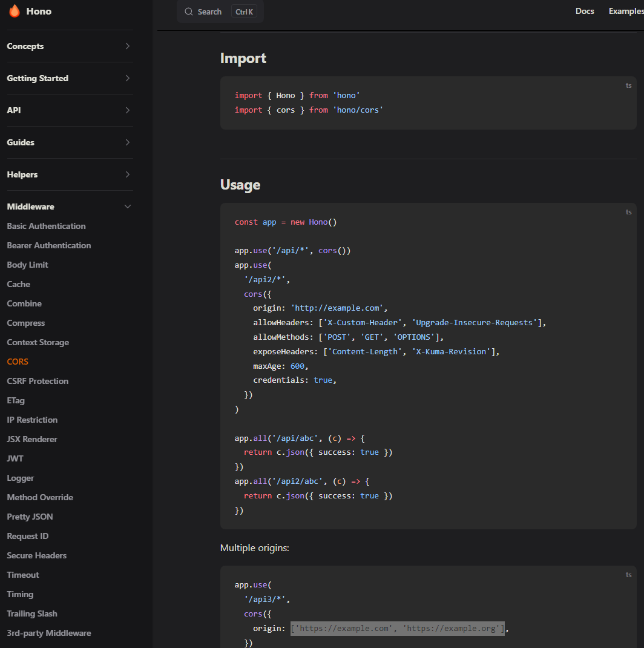Open the Secure Headers page

[36, 555]
